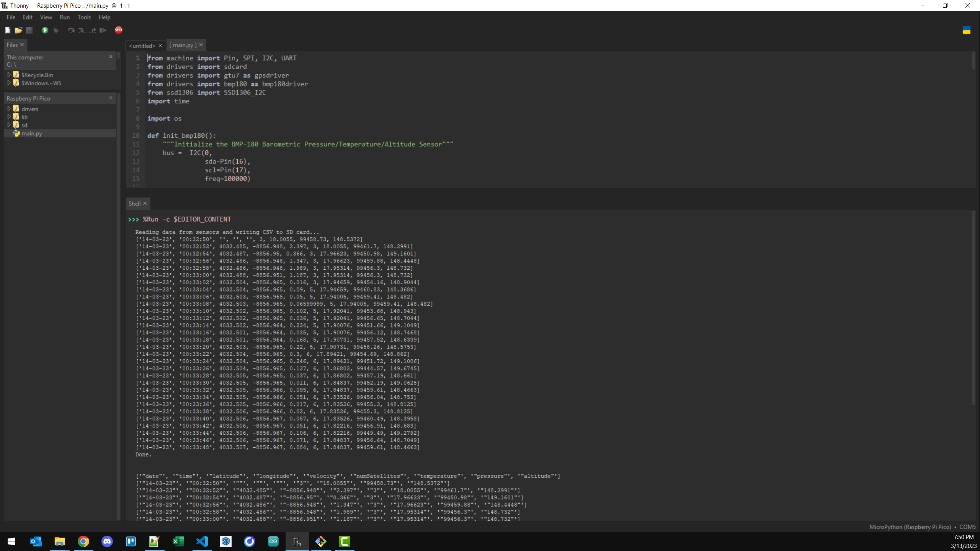Close the untitled editor tab

click(x=160, y=46)
